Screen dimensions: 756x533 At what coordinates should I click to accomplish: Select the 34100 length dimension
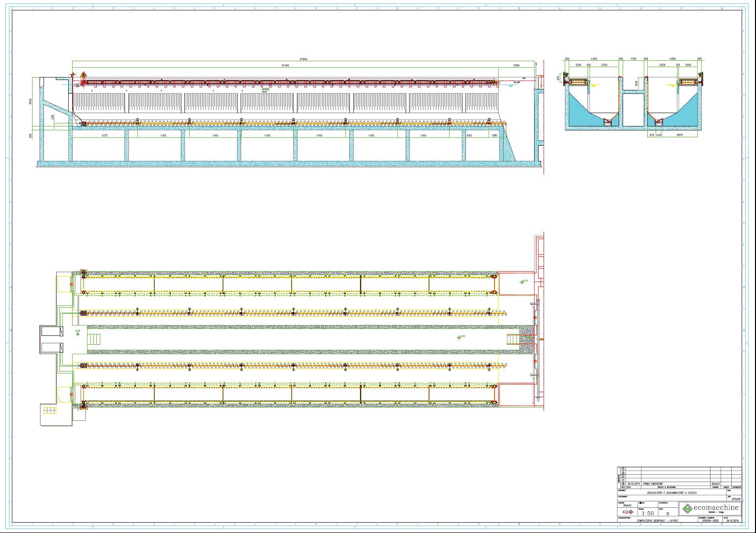(x=285, y=65)
